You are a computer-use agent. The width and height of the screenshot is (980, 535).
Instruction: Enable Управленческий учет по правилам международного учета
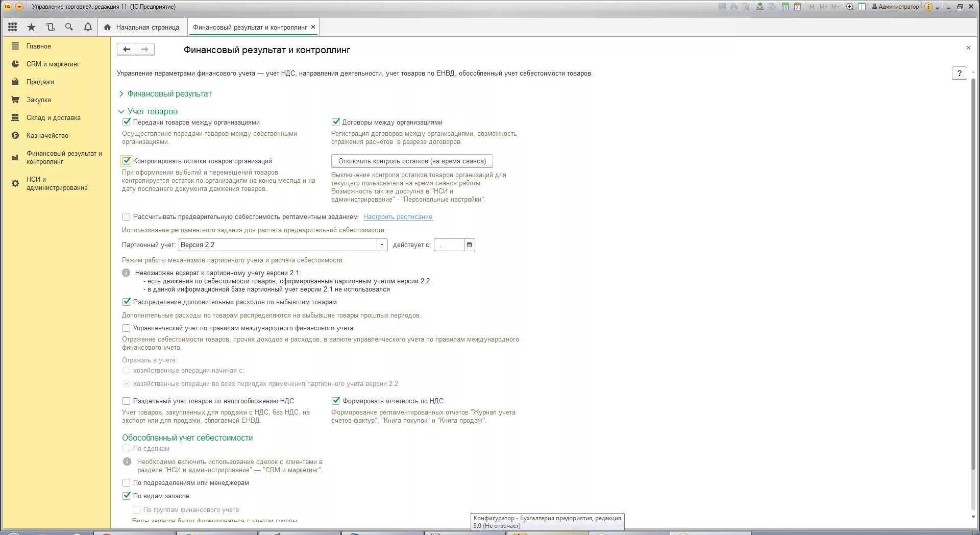(x=127, y=328)
